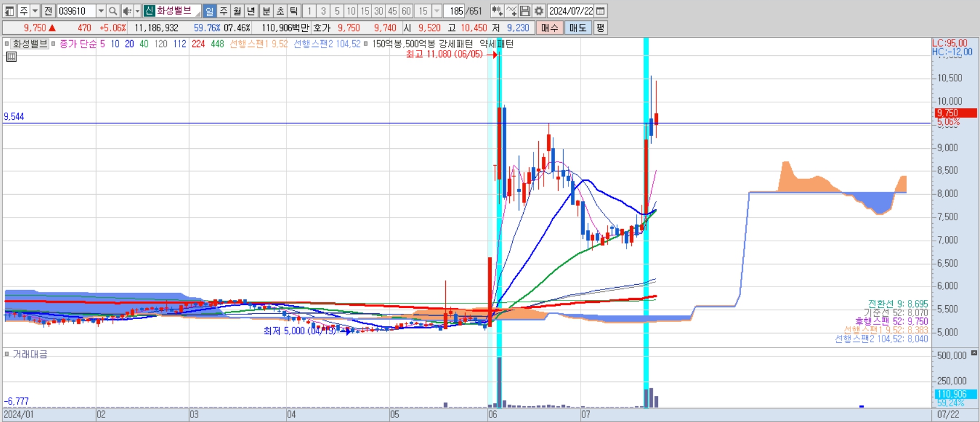Switch to tick (틱) chart period
Image resolution: width=980 pixels, height=422 pixels.
(x=294, y=11)
